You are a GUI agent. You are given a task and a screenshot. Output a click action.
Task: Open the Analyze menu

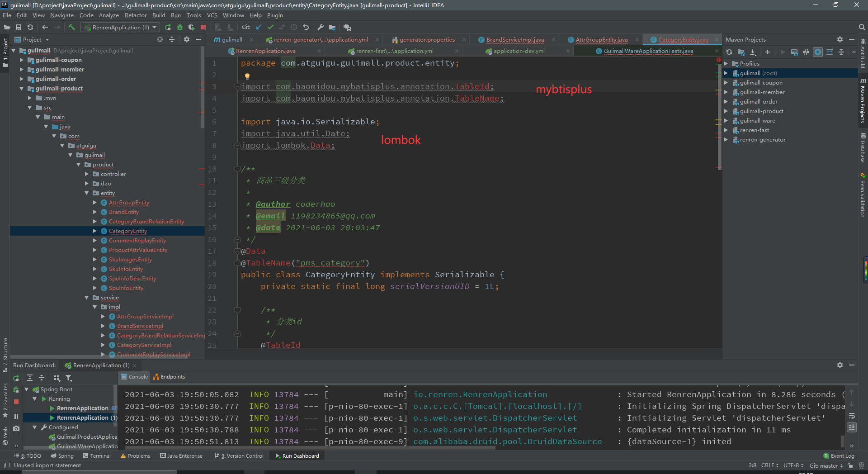point(108,15)
